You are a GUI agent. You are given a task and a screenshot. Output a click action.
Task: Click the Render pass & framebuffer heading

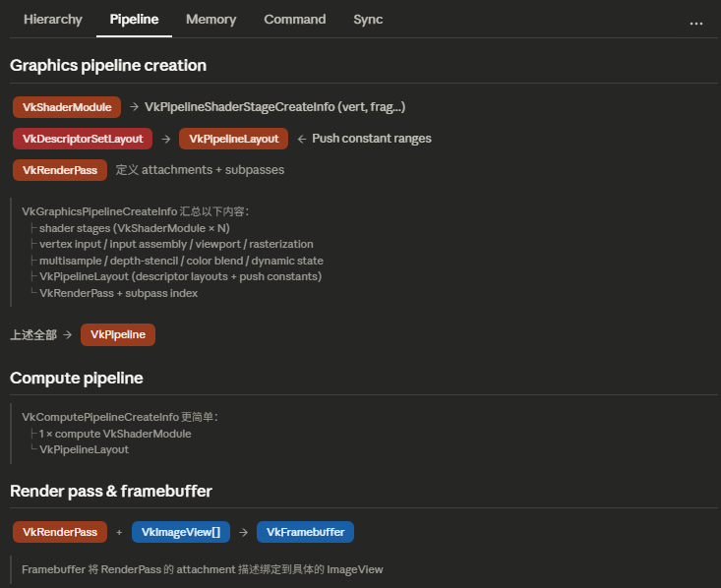pos(111,491)
